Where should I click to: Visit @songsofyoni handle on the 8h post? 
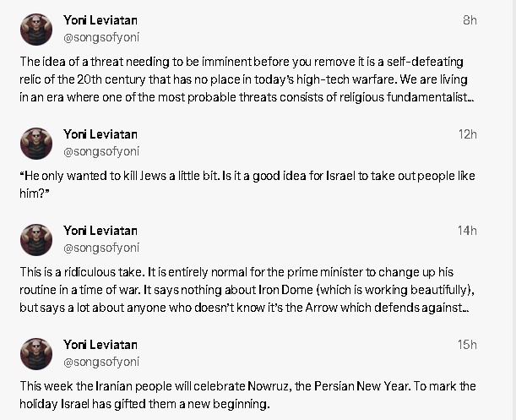coord(101,37)
